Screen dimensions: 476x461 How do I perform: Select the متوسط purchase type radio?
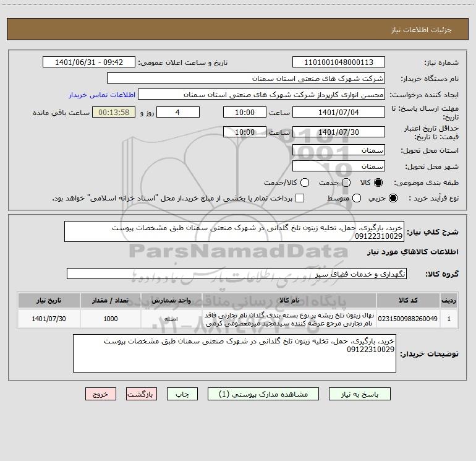click(357, 198)
